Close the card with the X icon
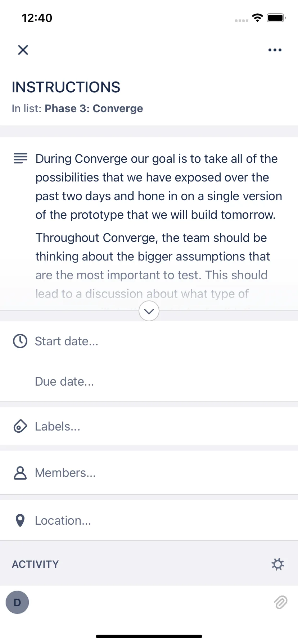The height and width of the screenshot is (644, 298). point(23,50)
